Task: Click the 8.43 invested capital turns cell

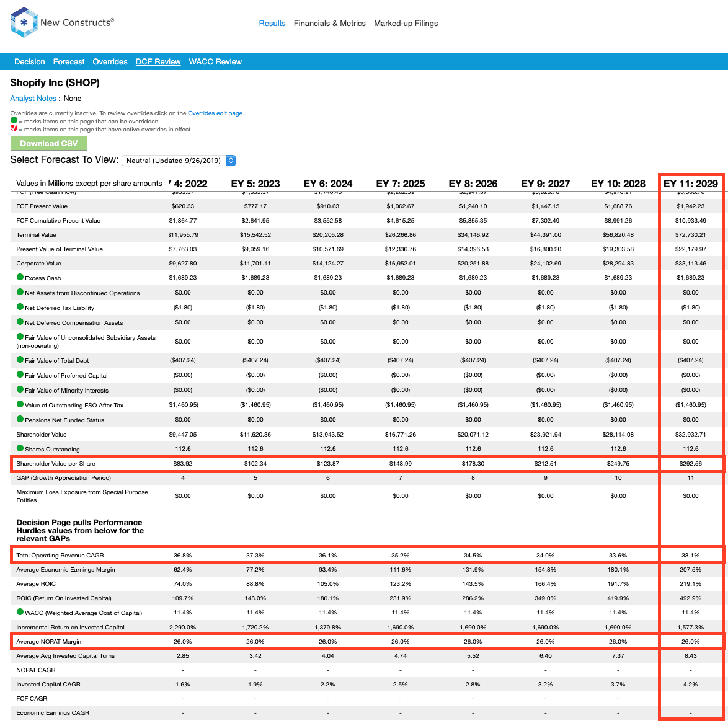Action: point(690,655)
